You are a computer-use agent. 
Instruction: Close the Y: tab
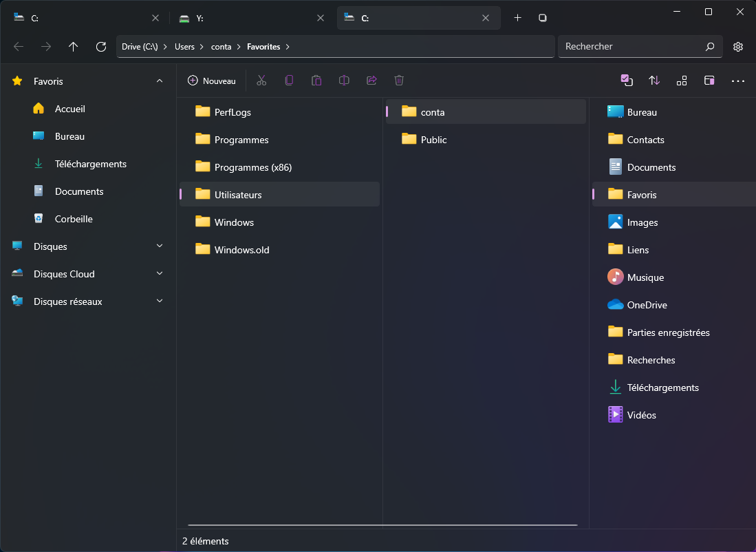point(321,18)
